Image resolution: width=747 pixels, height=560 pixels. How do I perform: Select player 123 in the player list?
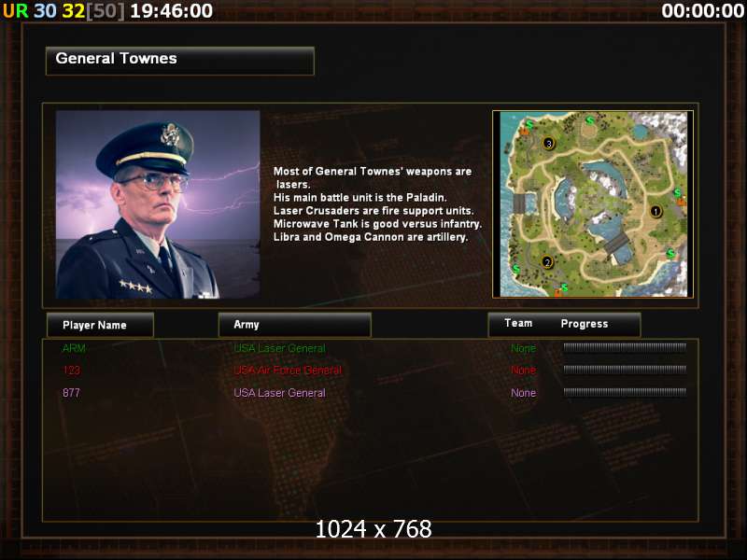(72, 370)
